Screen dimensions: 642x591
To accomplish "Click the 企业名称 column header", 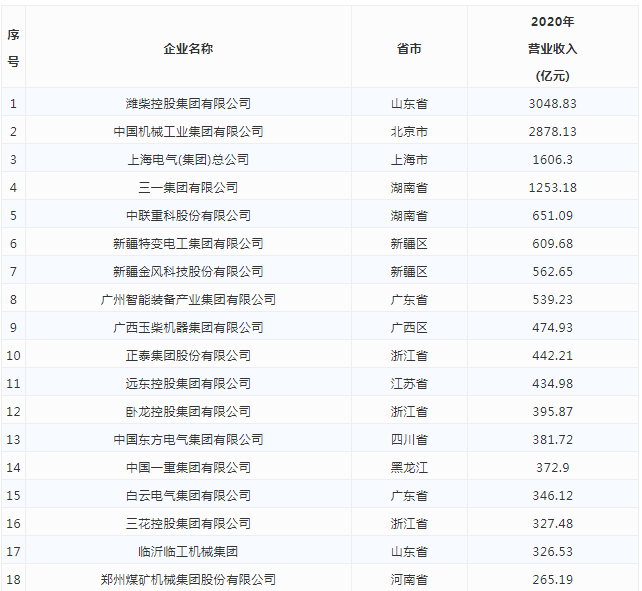I will (x=188, y=49).
